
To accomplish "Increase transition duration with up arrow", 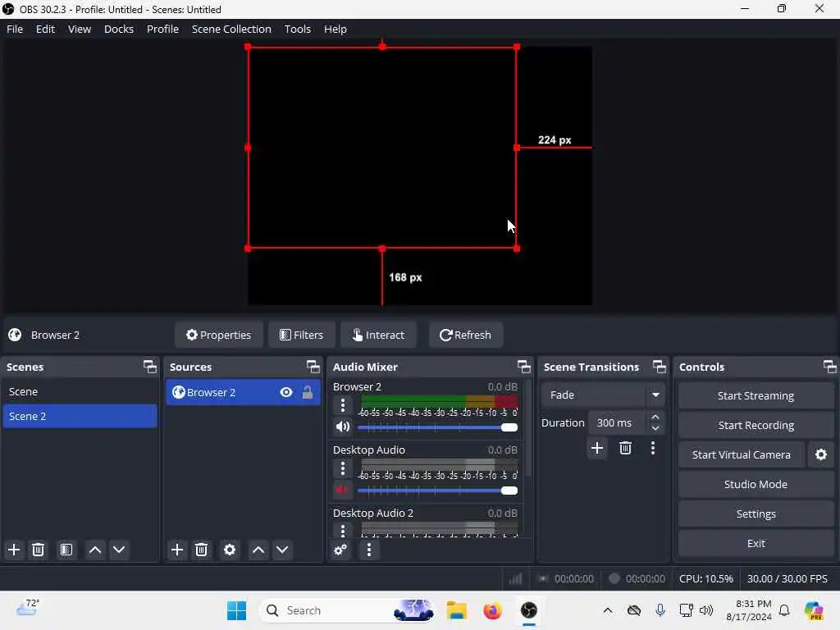I will pyautogui.click(x=655, y=418).
